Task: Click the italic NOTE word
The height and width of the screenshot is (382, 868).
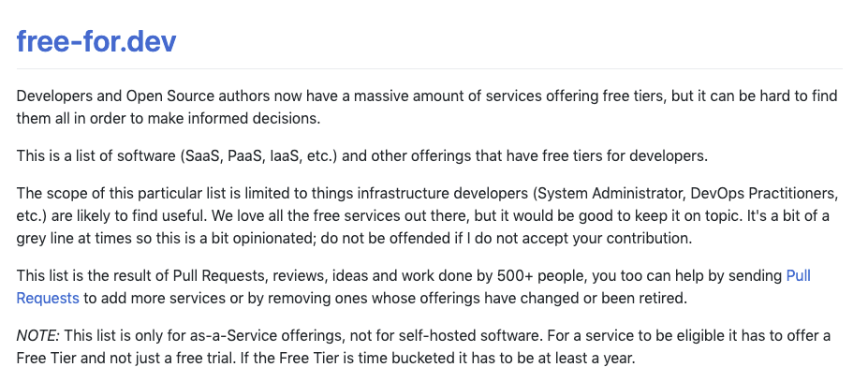Action: pyautogui.click(x=35, y=335)
